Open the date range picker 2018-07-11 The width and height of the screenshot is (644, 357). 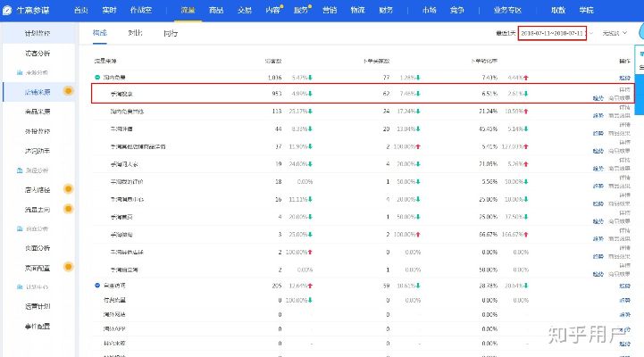(552, 33)
